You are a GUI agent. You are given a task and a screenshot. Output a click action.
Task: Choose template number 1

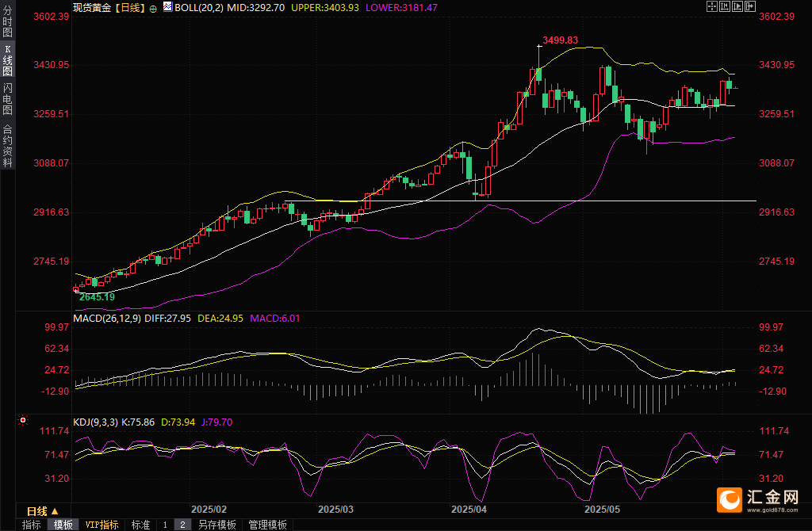[x=165, y=525]
